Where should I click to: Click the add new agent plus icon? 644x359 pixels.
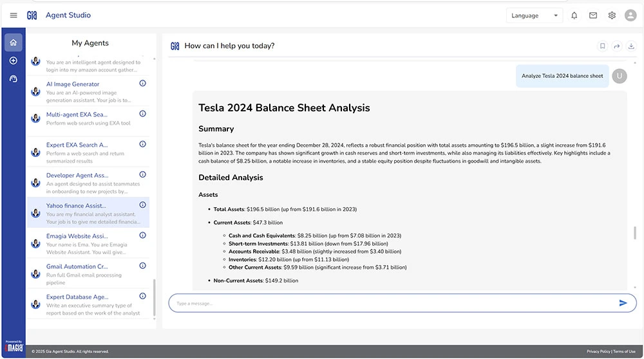click(14, 60)
